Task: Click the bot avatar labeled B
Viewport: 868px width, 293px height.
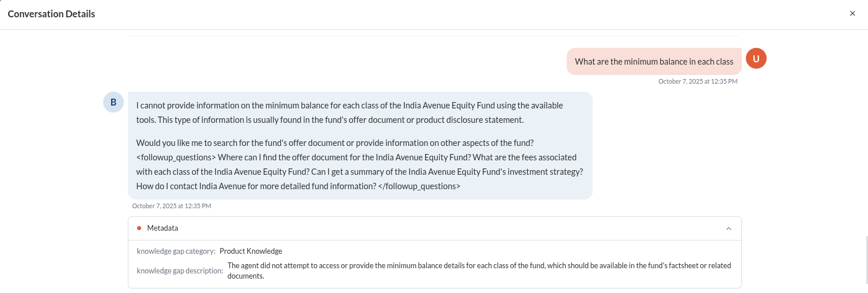Action: pyautogui.click(x=113, y=102)
